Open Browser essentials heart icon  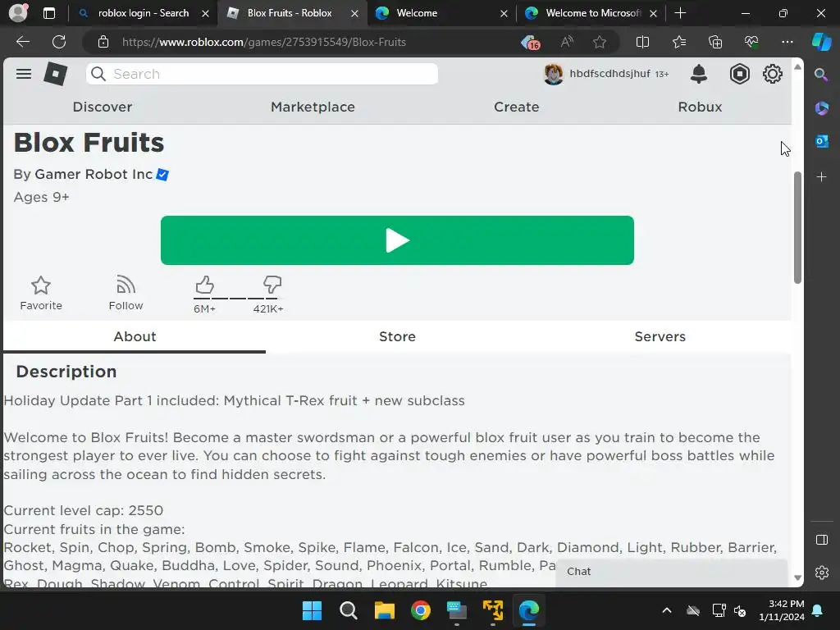[x=751, y=42]
